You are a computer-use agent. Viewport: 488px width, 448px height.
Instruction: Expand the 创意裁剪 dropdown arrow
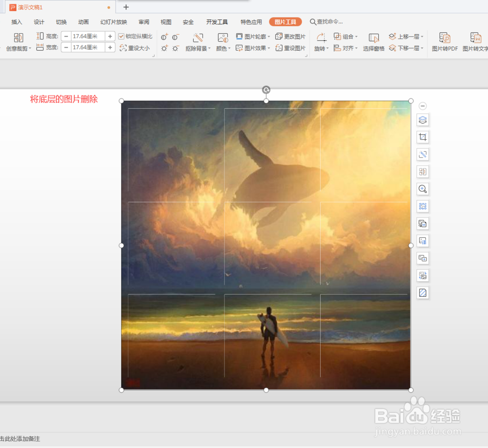tap(30, 48)
